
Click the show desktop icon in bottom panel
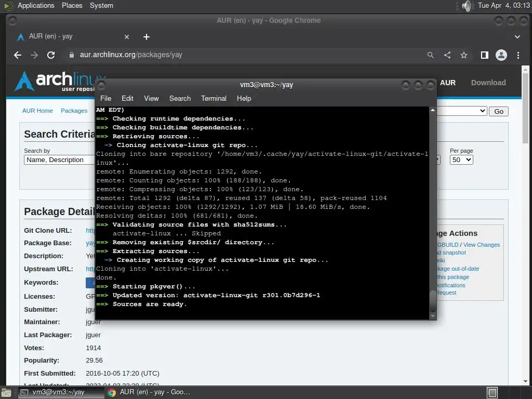pos(6,393)
